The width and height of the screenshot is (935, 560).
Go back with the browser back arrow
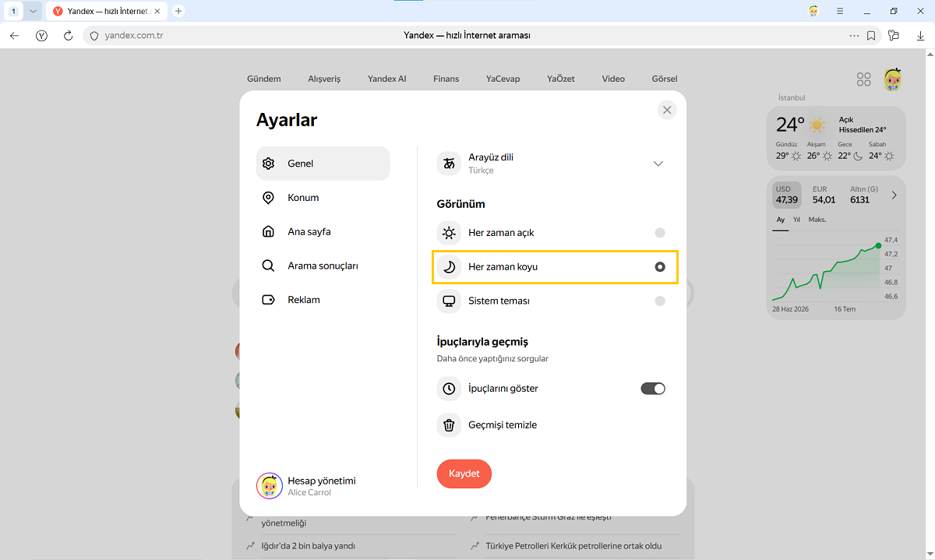point(14,36)
